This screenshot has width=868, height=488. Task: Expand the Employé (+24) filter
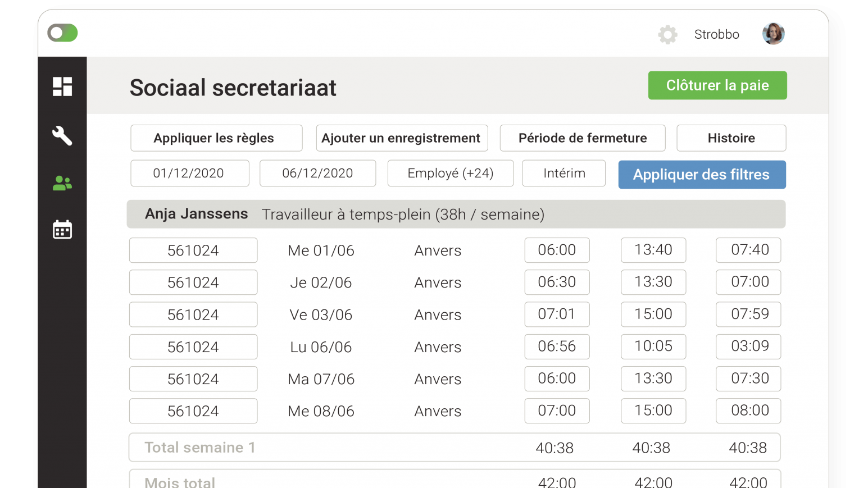point(450,173)
